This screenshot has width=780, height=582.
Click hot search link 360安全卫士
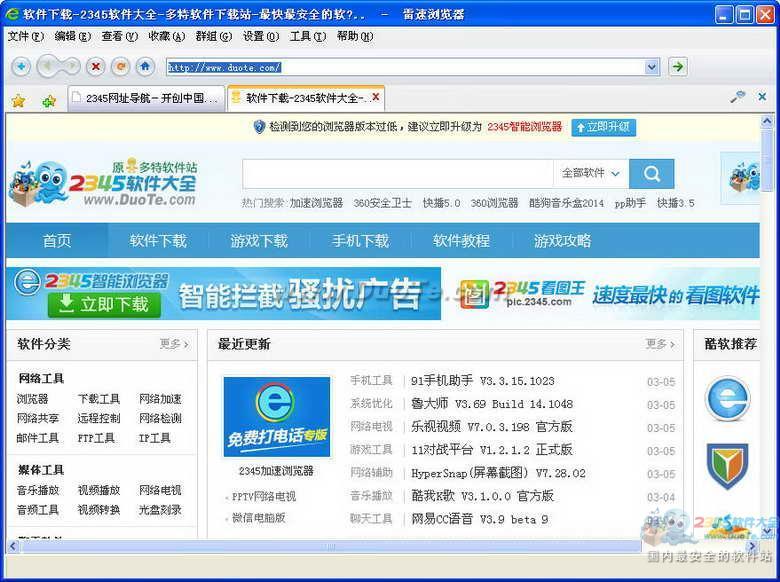point(383,203)
